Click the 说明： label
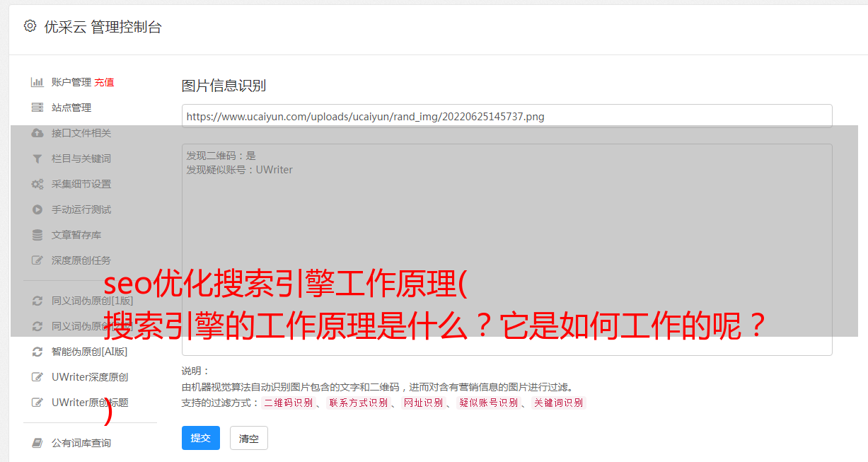This screenshot has height=462, width=868. [195, 371]
